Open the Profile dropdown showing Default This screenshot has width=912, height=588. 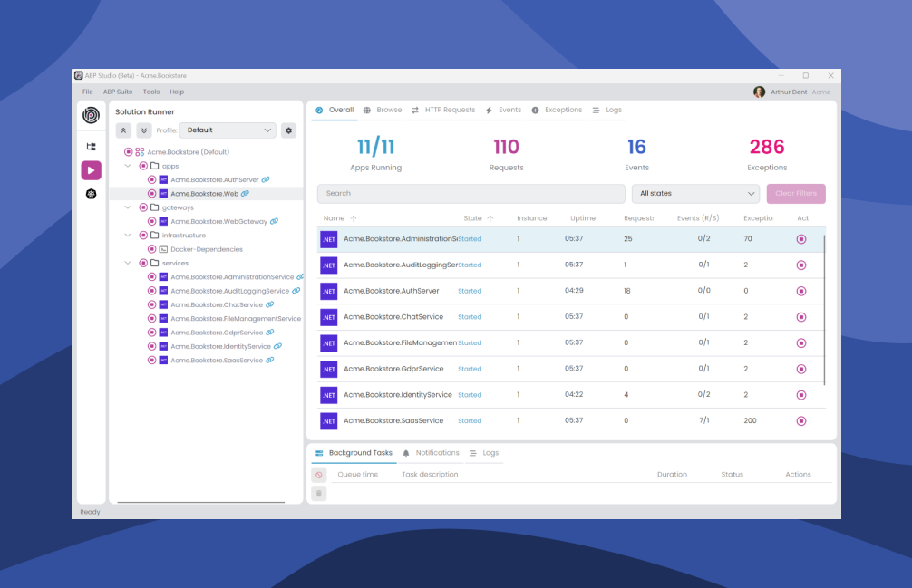(227, 130)
